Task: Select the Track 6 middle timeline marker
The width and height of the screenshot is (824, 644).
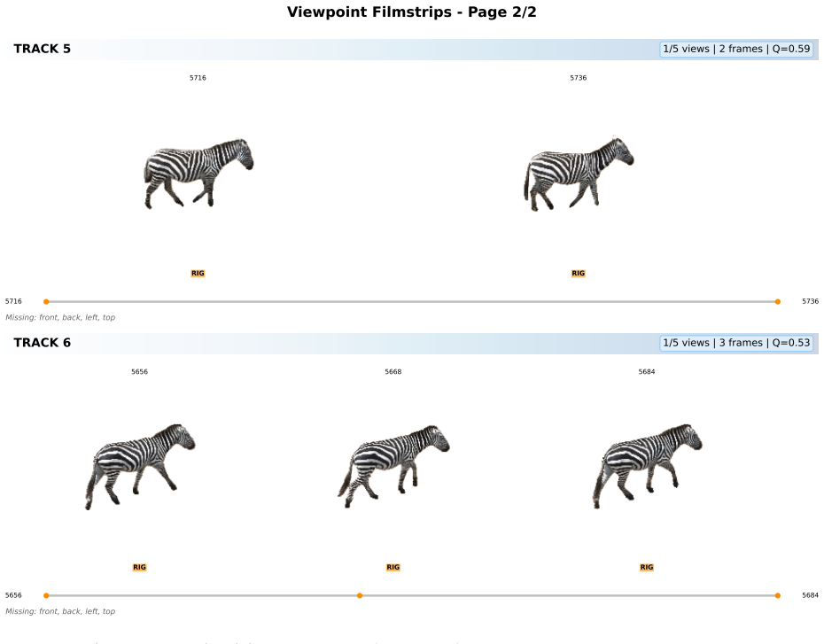Action: pyautogui.click(x=360, y=595)
